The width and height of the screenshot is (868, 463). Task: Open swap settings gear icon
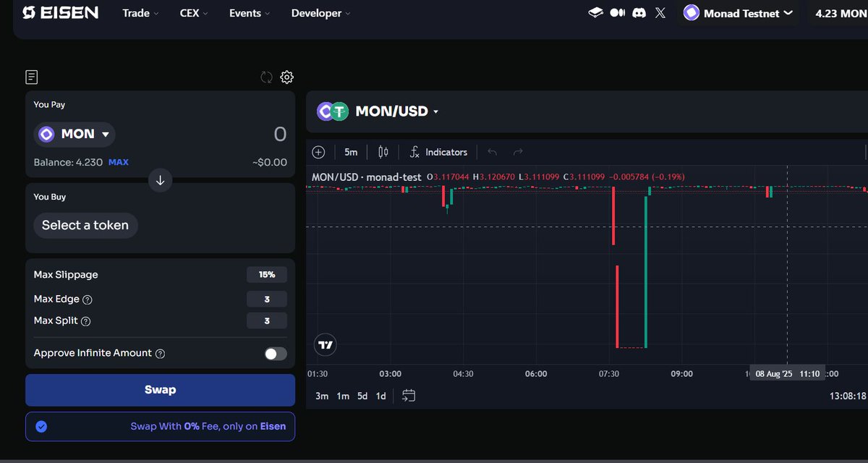287,77
